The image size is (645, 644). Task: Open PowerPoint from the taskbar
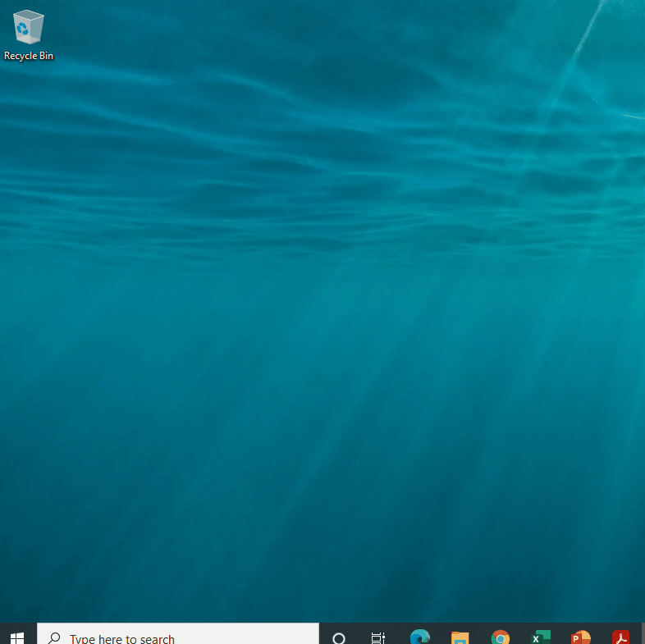[x=581, y=637]
